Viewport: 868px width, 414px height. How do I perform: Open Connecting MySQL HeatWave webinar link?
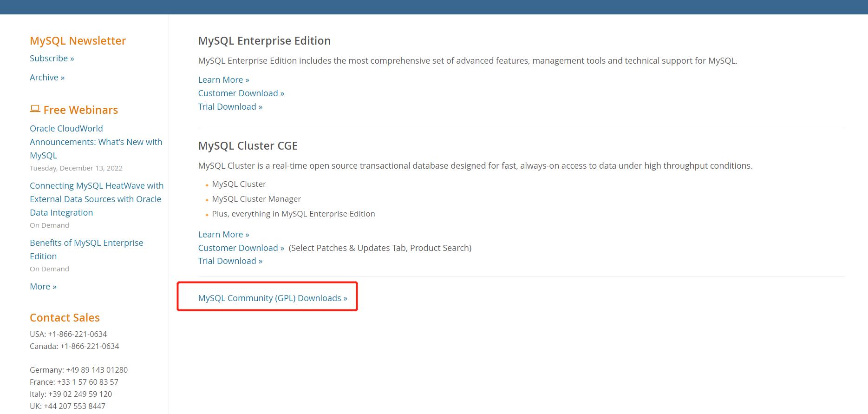click(96, 199)
